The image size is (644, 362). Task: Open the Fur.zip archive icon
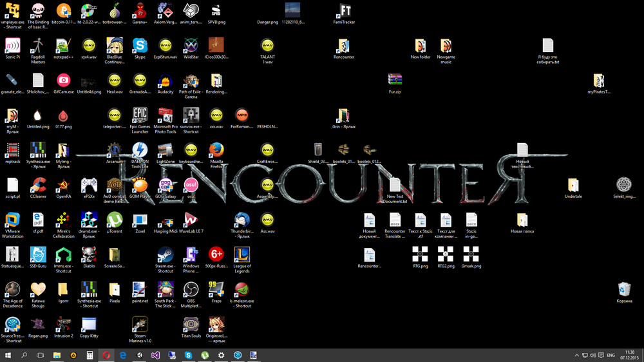point(395,81)
